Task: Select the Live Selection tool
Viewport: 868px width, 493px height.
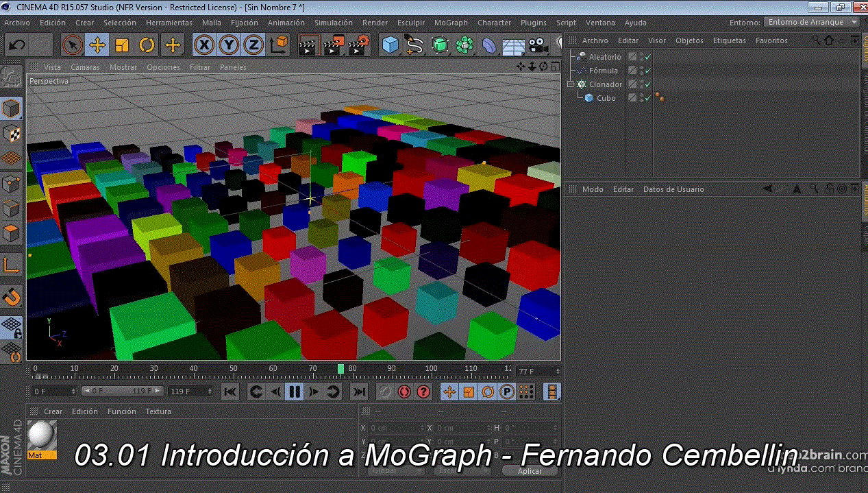Action: [x=72, y=45]
